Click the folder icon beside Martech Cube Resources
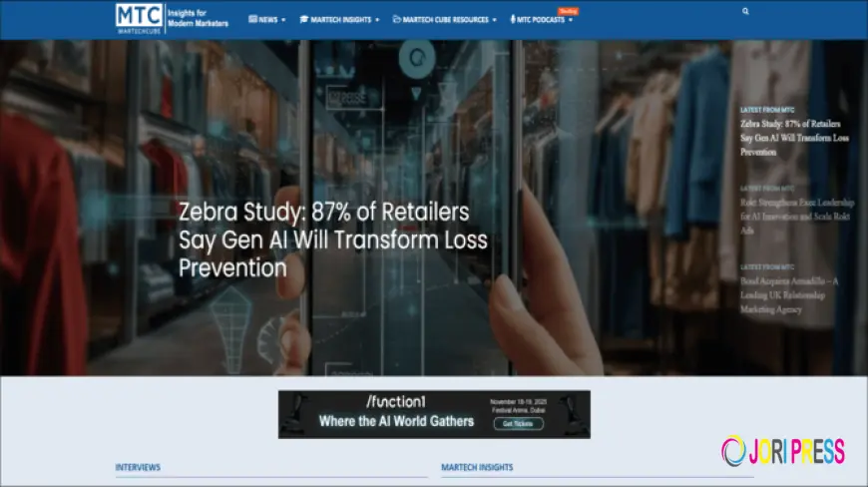868x487 pixels. (x=397, y=19)
